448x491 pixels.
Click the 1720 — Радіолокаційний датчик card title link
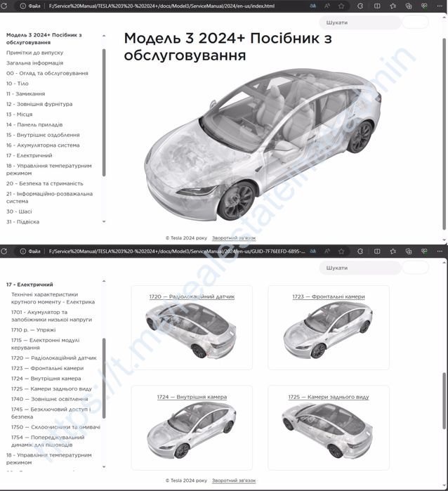tap(192, 296)
